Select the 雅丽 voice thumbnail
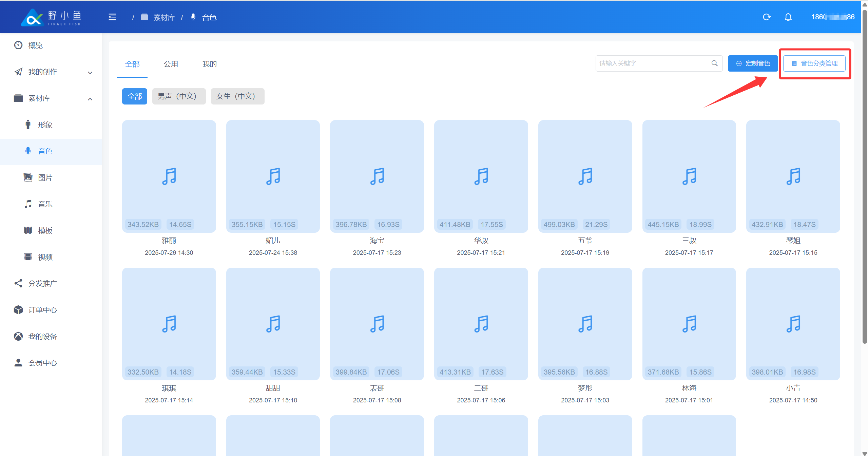This screenshot has width=868, height=456. pos(169,176)
